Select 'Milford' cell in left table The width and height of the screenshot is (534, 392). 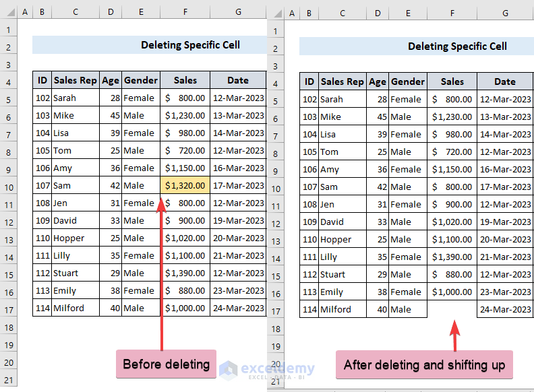[76, 308]
